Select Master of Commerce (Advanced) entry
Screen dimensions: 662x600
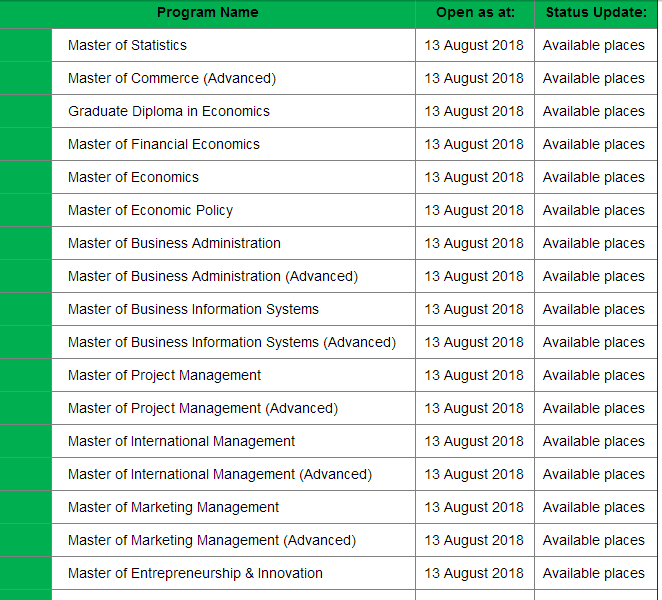pyautogui.click(x=172, y=78)
